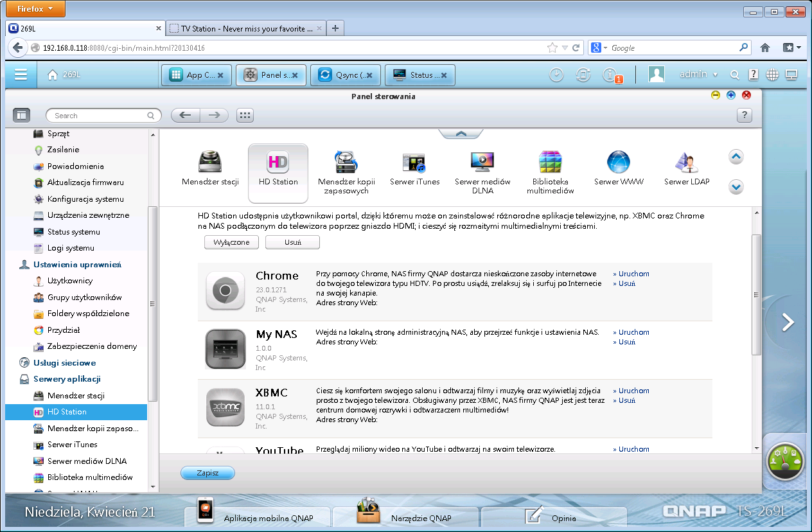The height and width of the screenshot is (532, 812).
Task: Click the Usuń button under description
Action: [x=292, y=242]
